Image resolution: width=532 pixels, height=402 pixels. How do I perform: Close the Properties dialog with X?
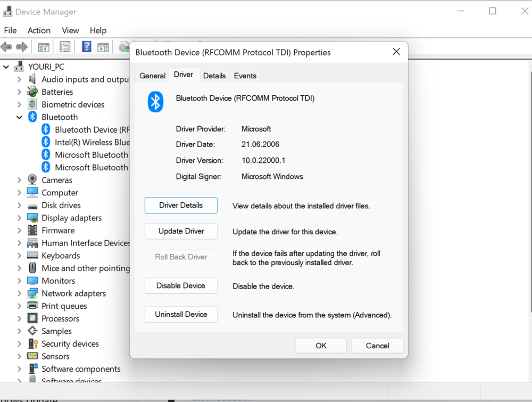click(x=396, y=52)
